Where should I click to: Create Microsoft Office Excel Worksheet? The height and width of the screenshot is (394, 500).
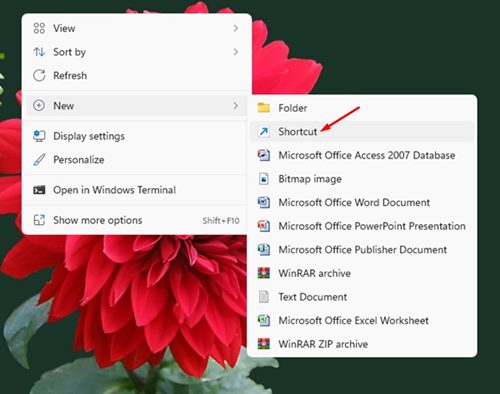pyautogui.click(x=362, y=320)
